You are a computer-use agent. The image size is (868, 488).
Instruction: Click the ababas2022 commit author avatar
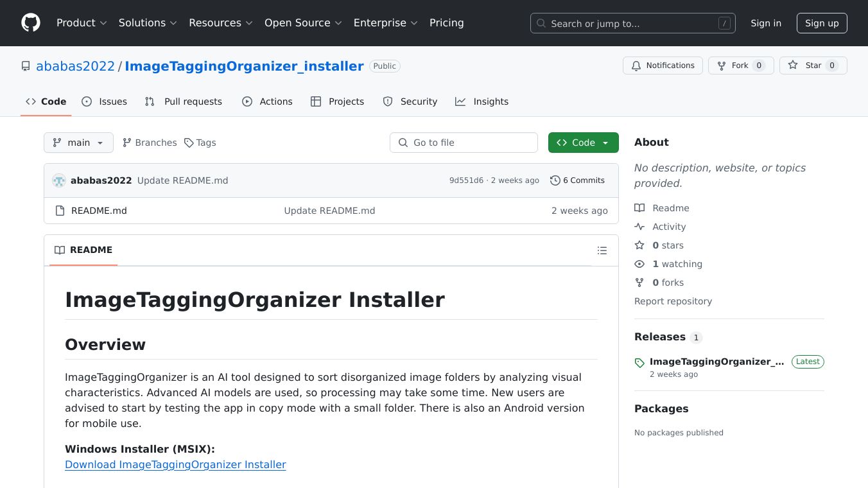pos(59,180)
